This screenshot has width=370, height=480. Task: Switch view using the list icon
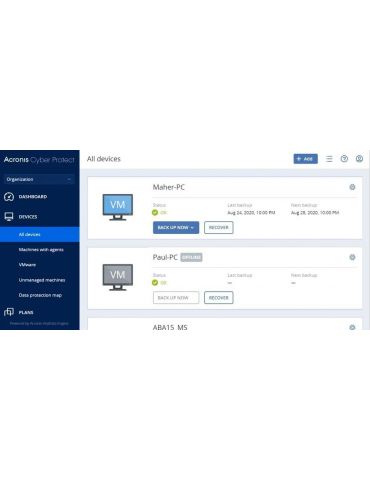[x=329, y=159]
